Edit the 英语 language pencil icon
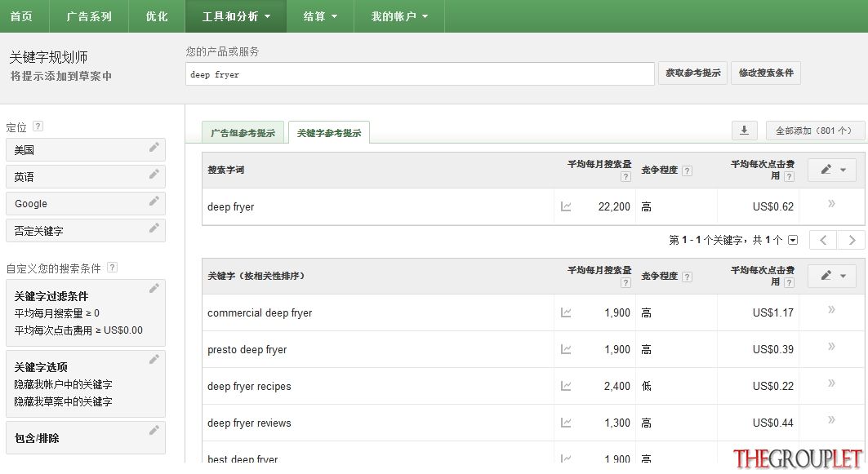 coord(154,175)
